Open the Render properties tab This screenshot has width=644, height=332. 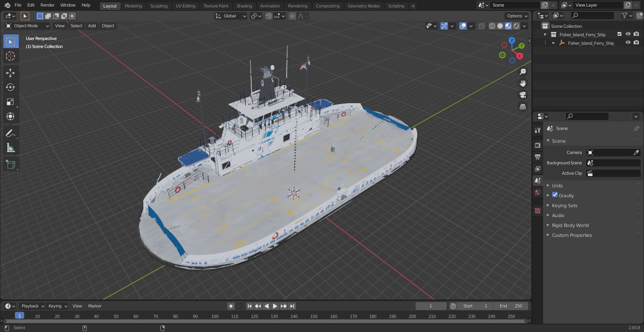pyautogui.click(x=537, y=145)
